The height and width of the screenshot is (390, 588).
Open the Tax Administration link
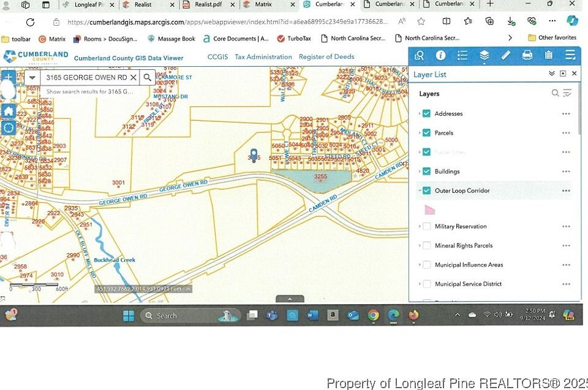263,57
